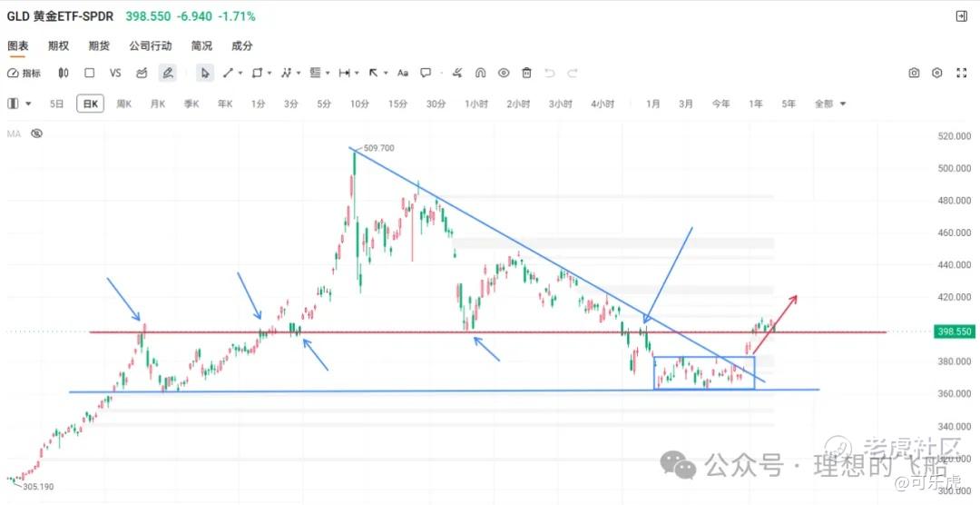Image resolution: width=980 pixels, height=505 pixels.
Task: Open chart settings hexagon icon
Action: (x=936, y=74)
